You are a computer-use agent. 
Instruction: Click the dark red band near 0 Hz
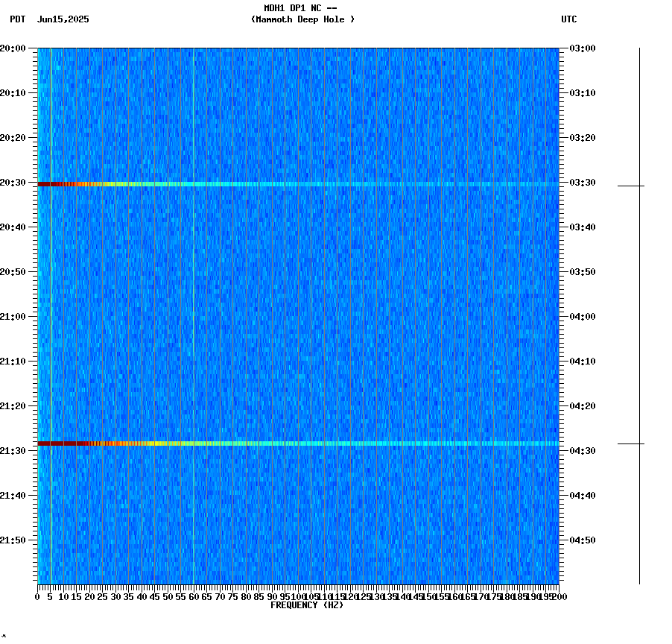click(x=45, y=183)
